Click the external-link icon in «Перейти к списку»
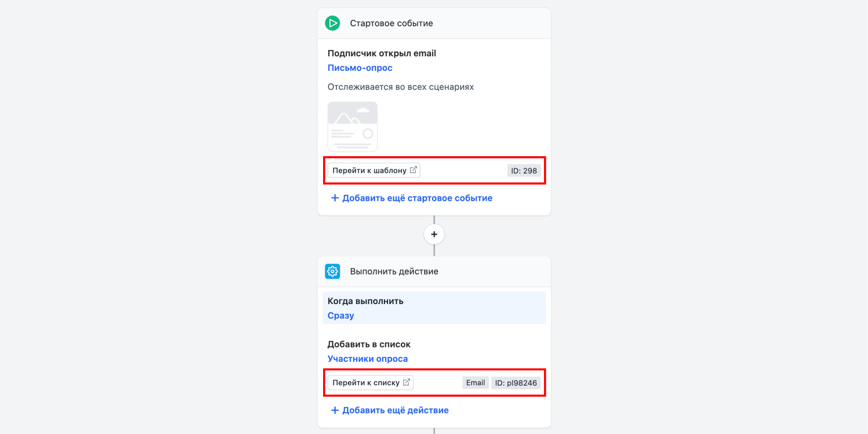Viewport: 868px width, 434px height. click(x=406, y=382)
